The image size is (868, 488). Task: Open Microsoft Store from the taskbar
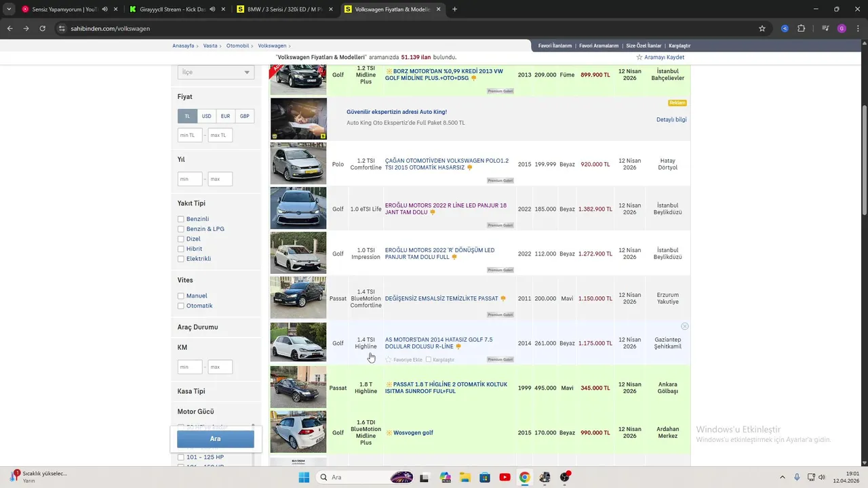[484, 477]
